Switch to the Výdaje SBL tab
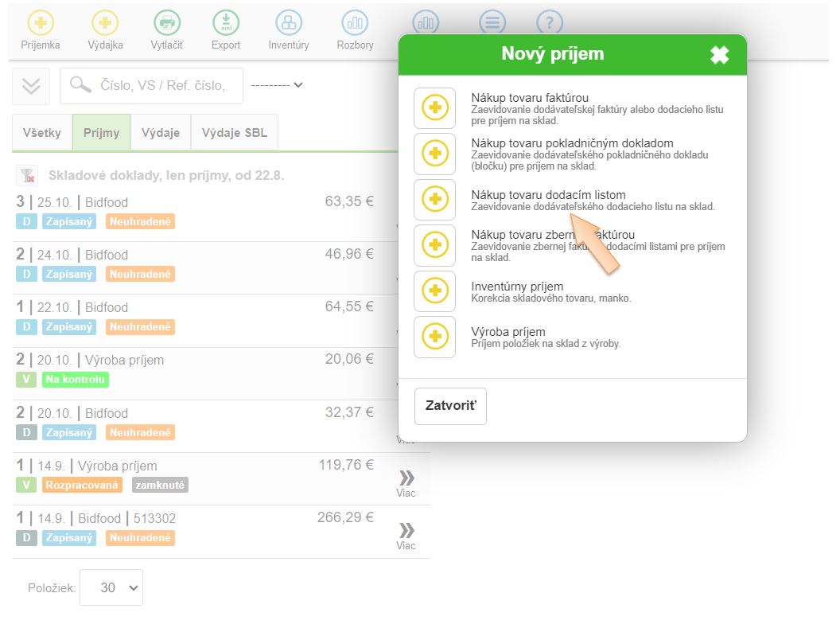 pyautogui.click(x=234, y=133)
